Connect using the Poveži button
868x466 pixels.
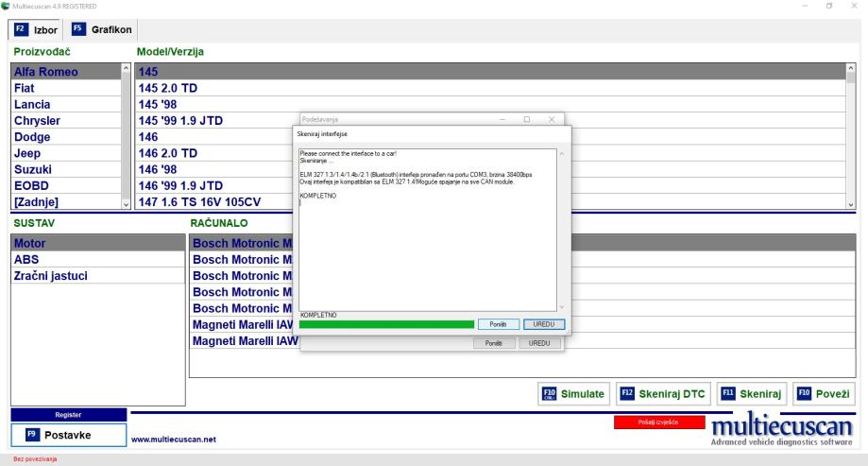point(824,394)
